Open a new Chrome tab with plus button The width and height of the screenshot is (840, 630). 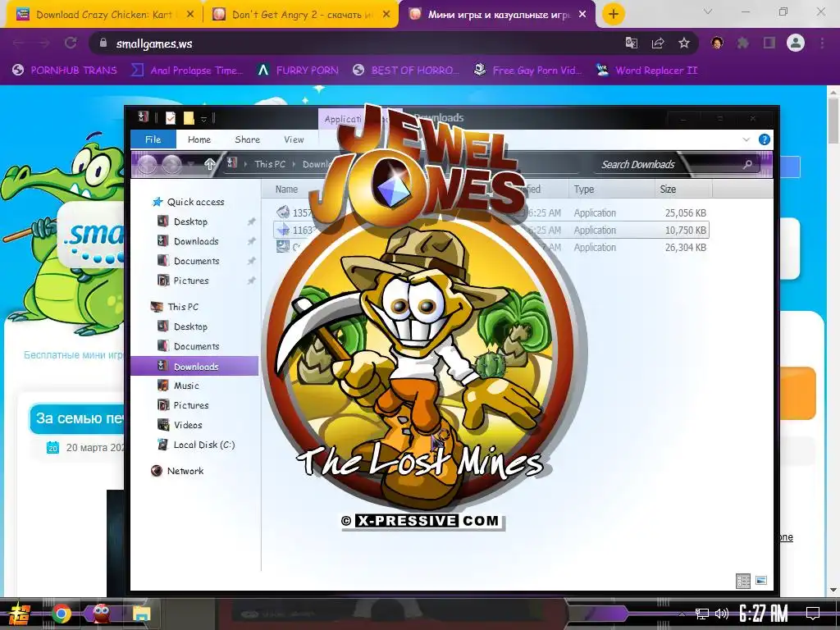(x=614, y=14)
